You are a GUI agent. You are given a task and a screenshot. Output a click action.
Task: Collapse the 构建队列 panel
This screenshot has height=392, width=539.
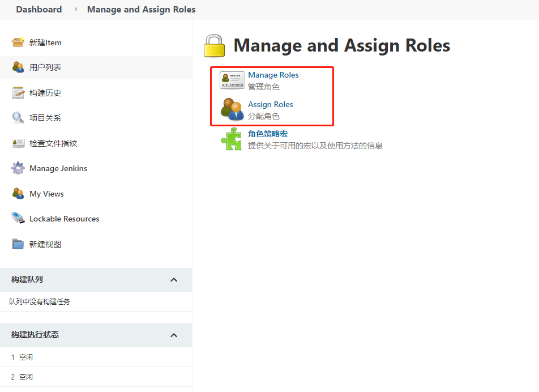174,280
